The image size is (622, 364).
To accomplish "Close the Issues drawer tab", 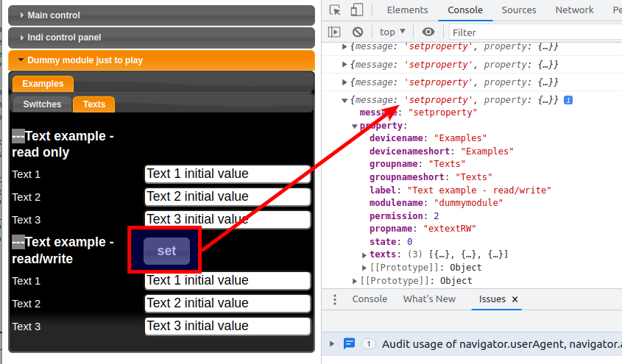I will point(515,299).
